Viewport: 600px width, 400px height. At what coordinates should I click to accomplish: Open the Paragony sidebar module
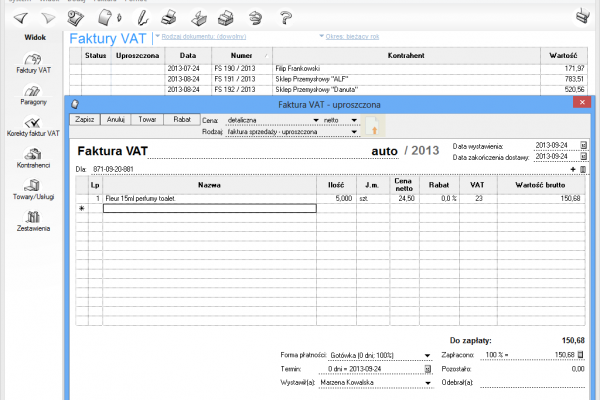[33, 95]
